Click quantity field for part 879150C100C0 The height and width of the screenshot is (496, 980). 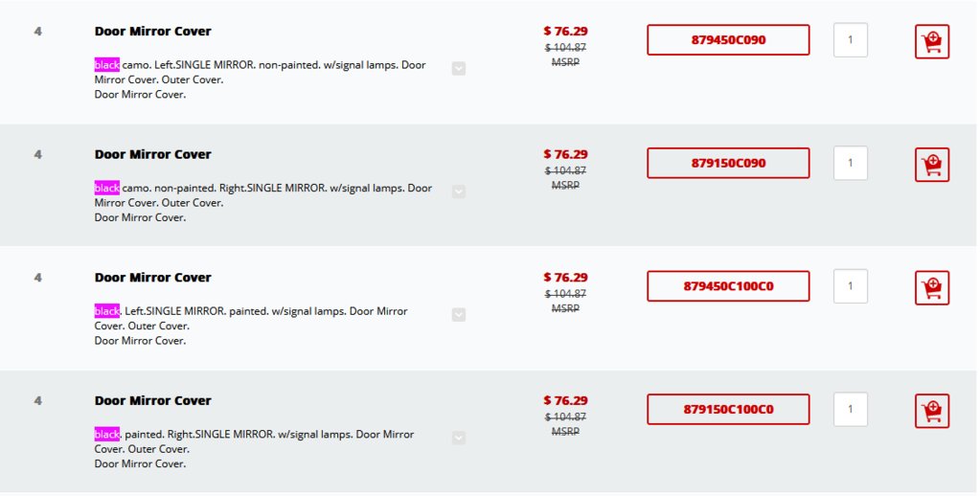(x=851, y=409)
